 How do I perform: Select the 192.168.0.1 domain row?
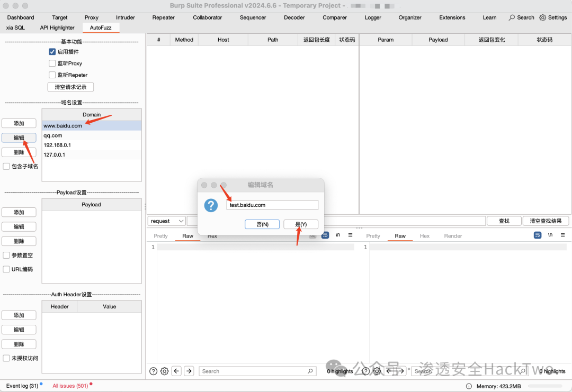(x=92, y=145)
